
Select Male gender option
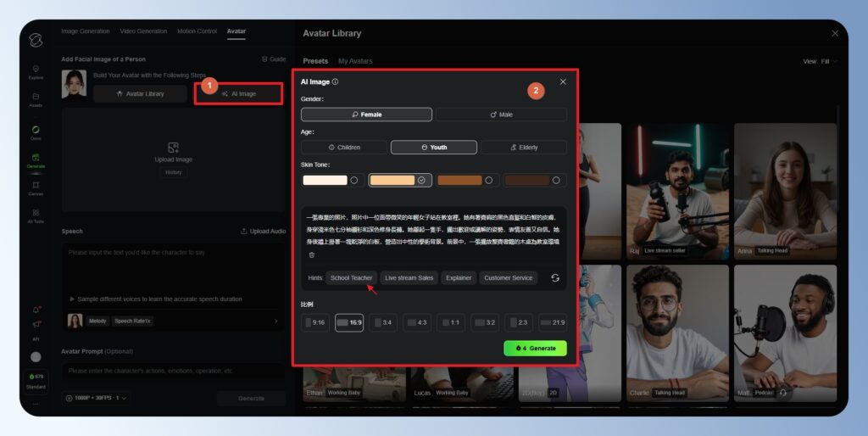[x=501, y=115]
